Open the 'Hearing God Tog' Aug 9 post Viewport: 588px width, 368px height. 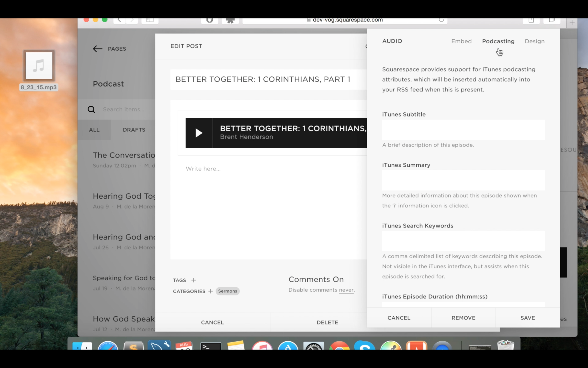tap(124, 201)
